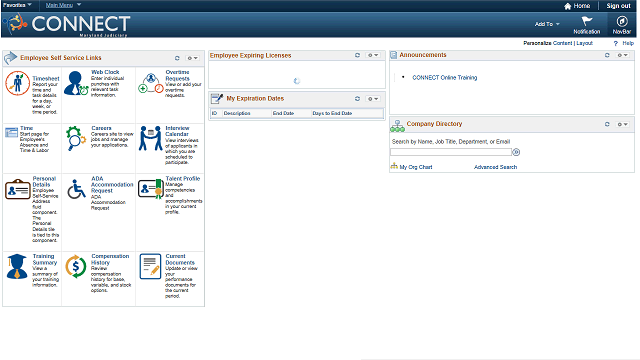Click Sign out in the header
The image size is (640, 360).
click(x=618, y=6)
